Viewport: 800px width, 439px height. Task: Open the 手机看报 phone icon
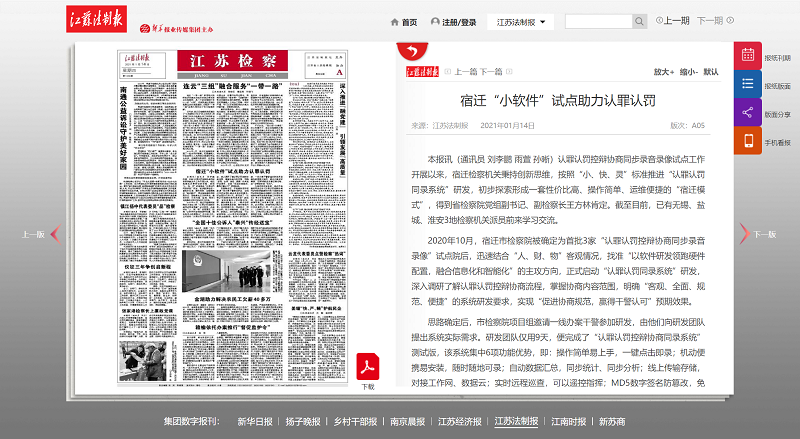748,140
